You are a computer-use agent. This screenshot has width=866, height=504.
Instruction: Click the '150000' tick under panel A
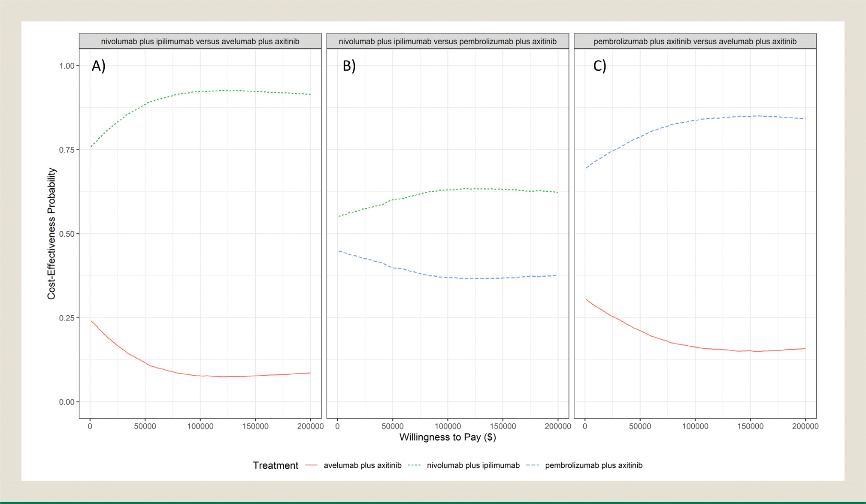coord(255,426)
